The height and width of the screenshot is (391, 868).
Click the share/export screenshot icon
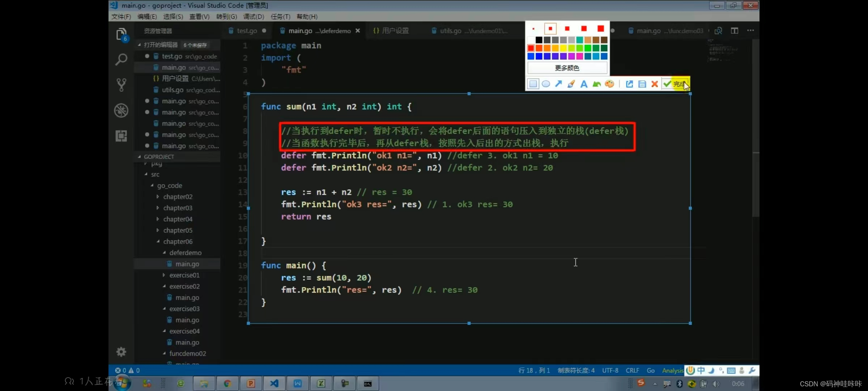point(629,84)
